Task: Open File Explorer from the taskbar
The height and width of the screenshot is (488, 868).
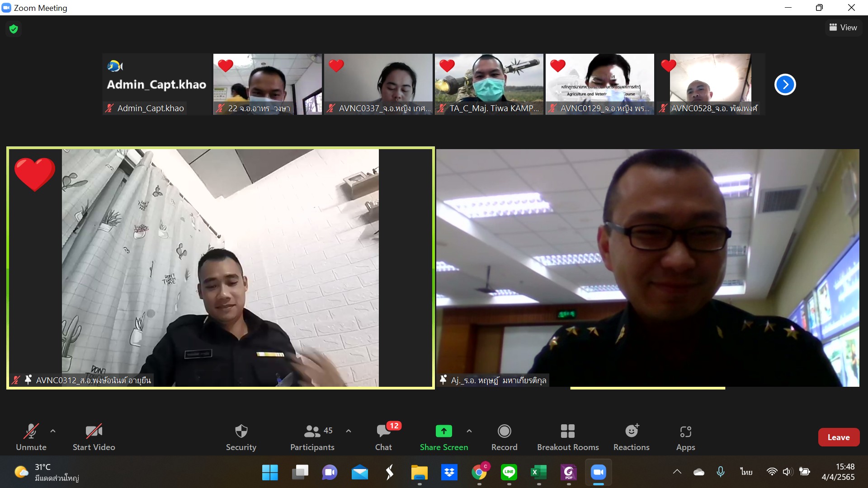Action: click(419, 473)
